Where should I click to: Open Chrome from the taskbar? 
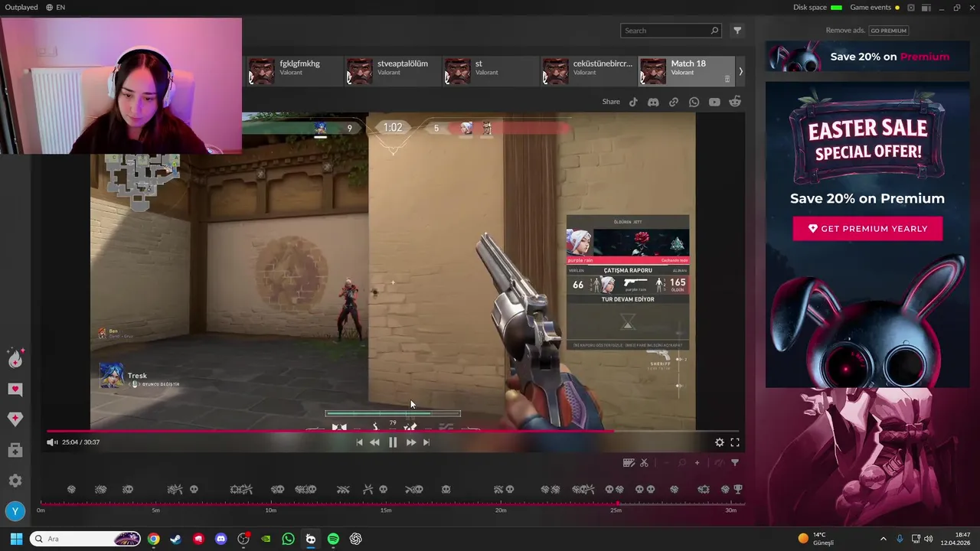(153, 539)
